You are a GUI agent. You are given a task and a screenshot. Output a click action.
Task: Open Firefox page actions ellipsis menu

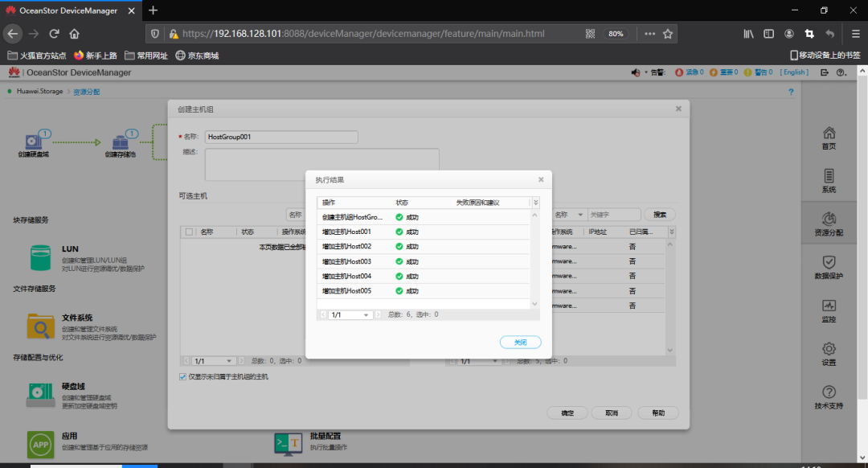point(650,34)
